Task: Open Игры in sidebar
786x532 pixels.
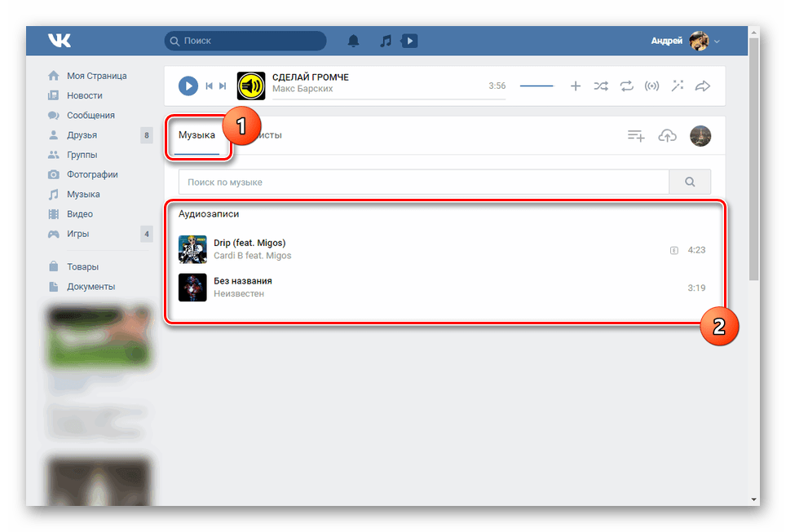Action: (x=78, y=234)
